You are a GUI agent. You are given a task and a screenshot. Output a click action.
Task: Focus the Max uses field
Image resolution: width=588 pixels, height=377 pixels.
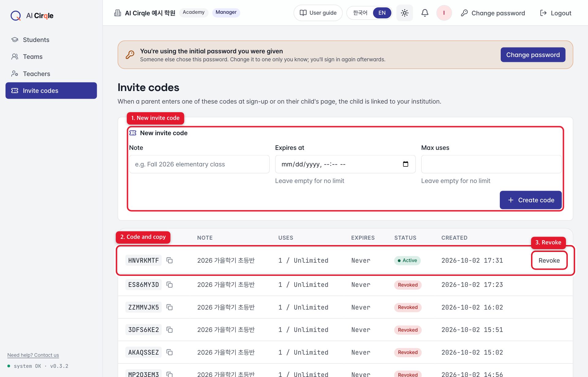pyautogui.click(x=491, y=164)
